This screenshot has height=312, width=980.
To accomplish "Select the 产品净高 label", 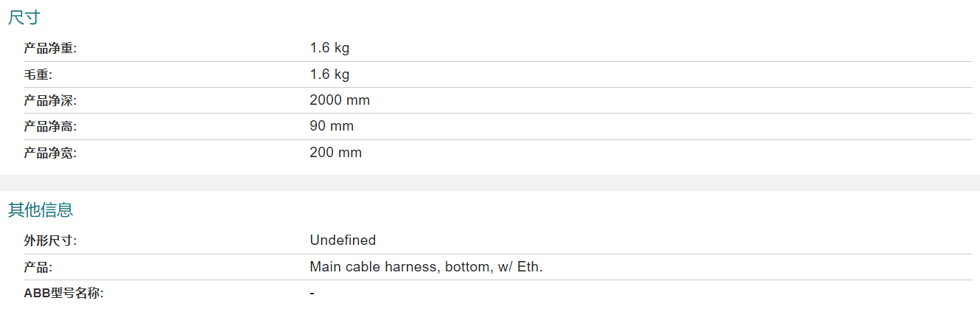I will 50,126.
